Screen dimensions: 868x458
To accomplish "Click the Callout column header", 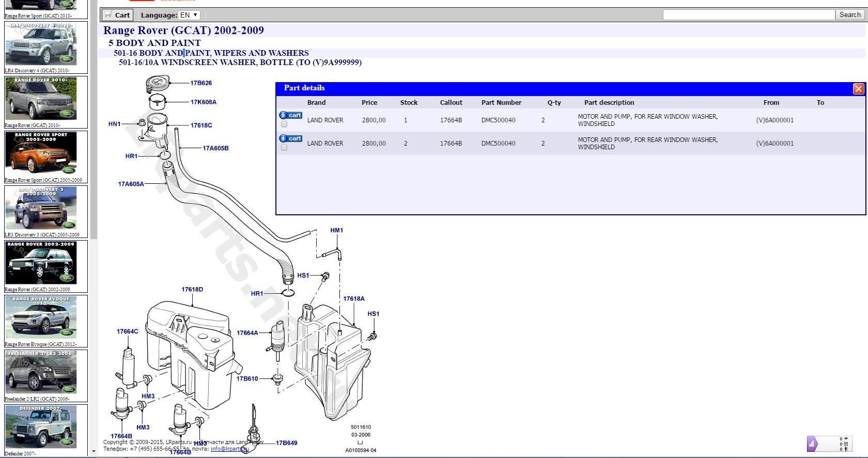I will click(x=451, y=102).
